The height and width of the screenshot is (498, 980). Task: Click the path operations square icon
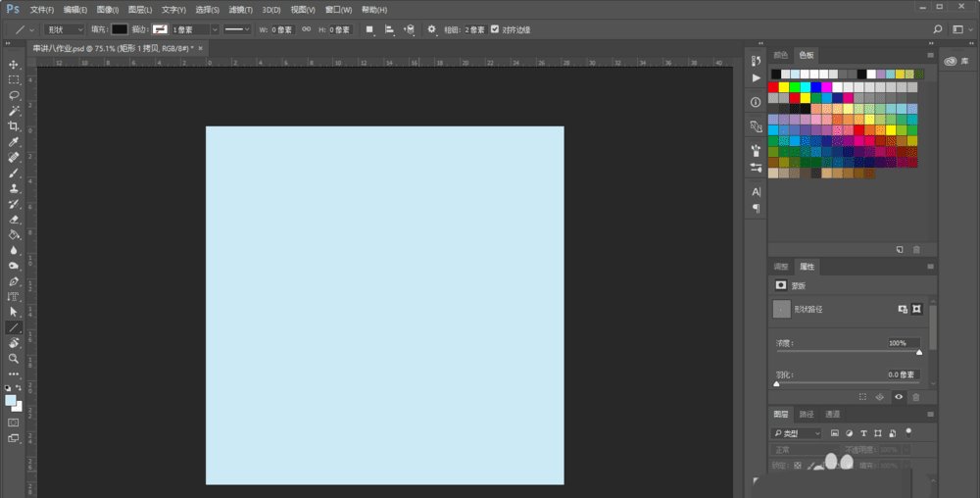pos(369,29)
